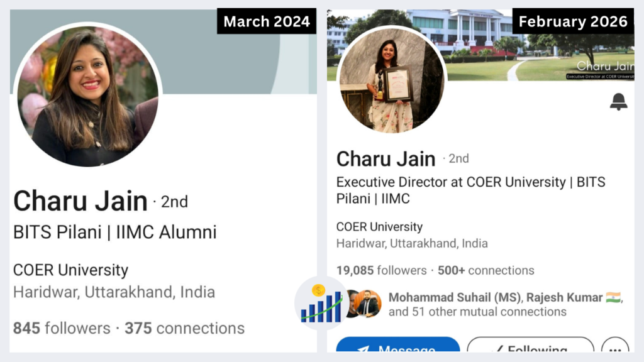Click the notification bell icon
The height and width of the screenshot is (362, 644).
[x=618, y=102]
